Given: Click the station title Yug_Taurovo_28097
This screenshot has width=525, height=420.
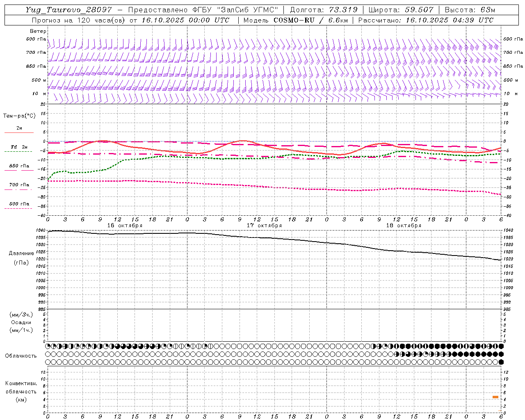Looking at the screenshot, I should pyautogui.click(x=68, y=10).
